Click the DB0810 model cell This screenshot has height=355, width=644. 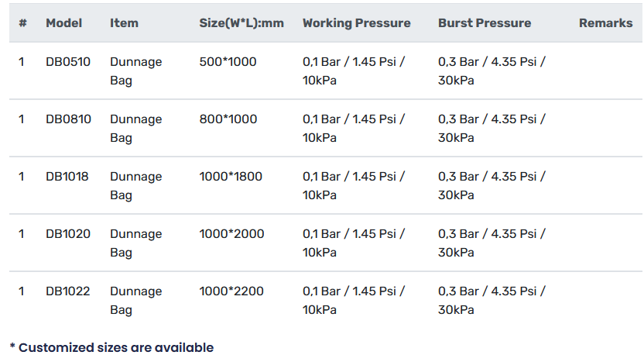click(68, 119)
